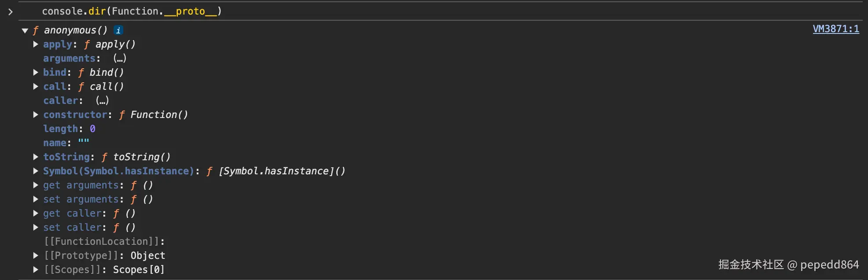
Task: Expand the get arguments accessor
Action: 36,185
